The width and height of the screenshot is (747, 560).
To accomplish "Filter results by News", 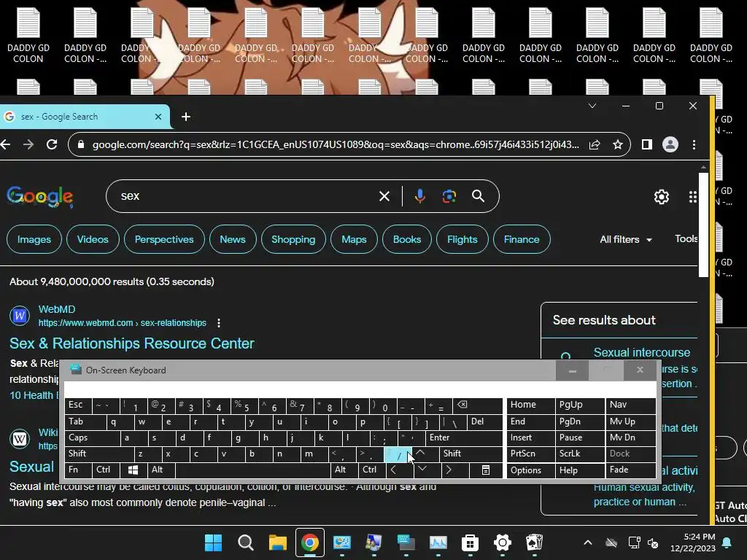I will [x=233, y=239].
